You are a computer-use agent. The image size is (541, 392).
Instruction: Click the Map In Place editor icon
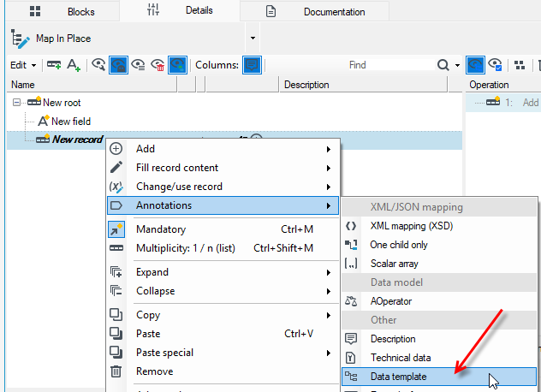point(20,39)
